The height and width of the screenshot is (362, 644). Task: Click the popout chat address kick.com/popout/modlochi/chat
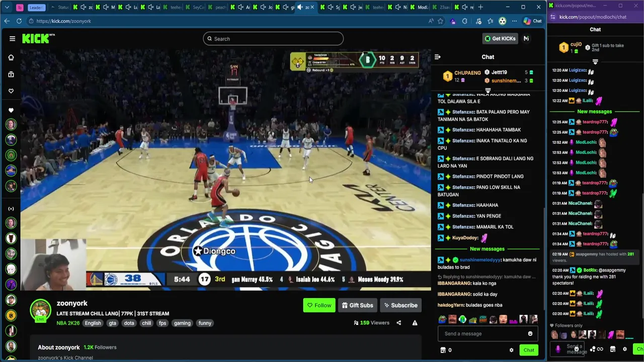593,17
